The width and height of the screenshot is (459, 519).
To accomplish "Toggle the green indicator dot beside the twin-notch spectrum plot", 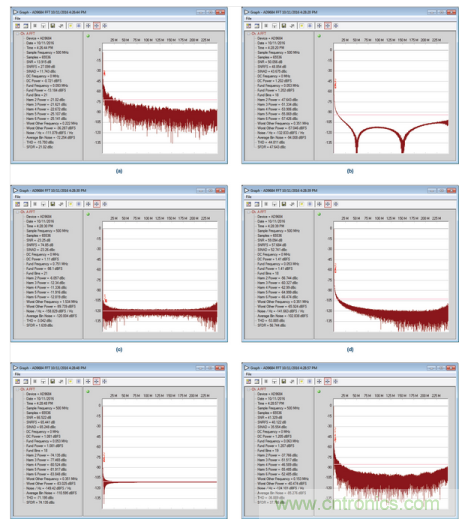I will pyautogui.click(x=319, y=36).
